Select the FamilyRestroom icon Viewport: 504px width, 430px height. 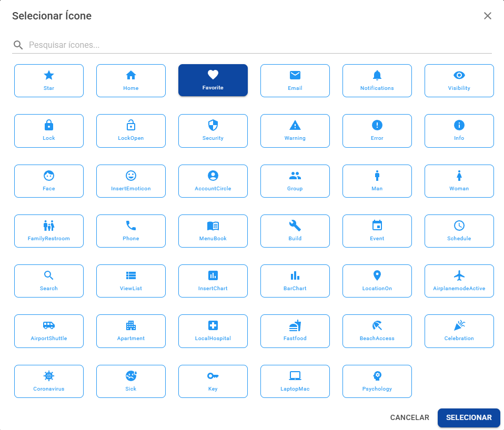coord(49,231)
